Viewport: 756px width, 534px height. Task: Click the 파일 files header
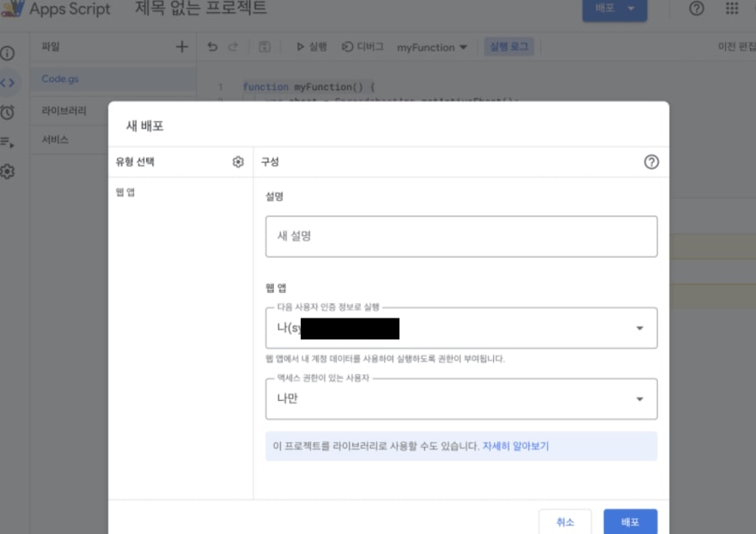point(51,46)
